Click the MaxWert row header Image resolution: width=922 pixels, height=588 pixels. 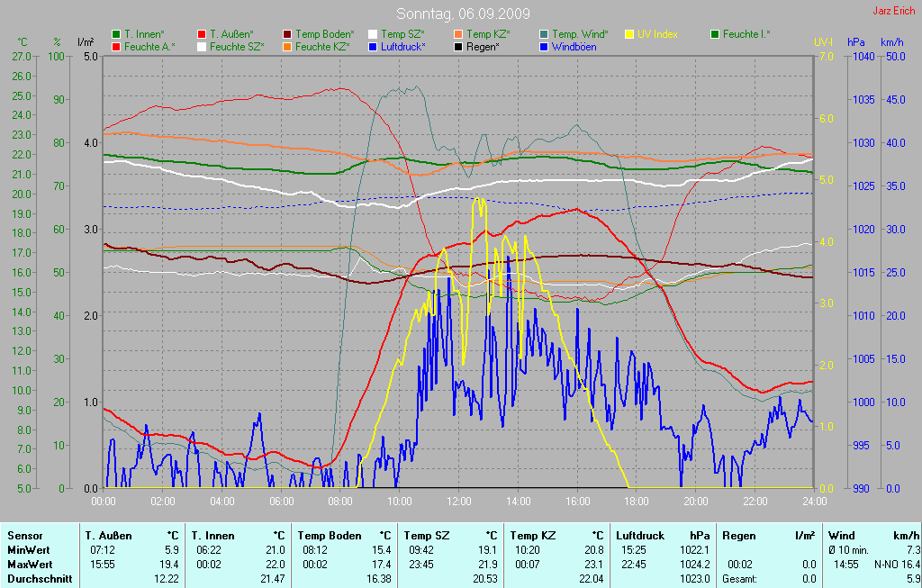tap(30, 565)
